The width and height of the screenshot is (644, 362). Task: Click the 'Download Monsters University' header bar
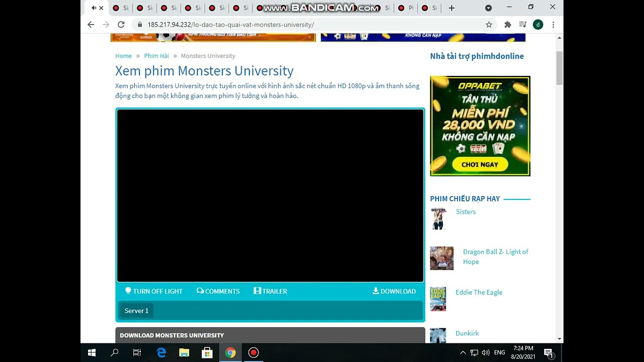coord(270,335)
